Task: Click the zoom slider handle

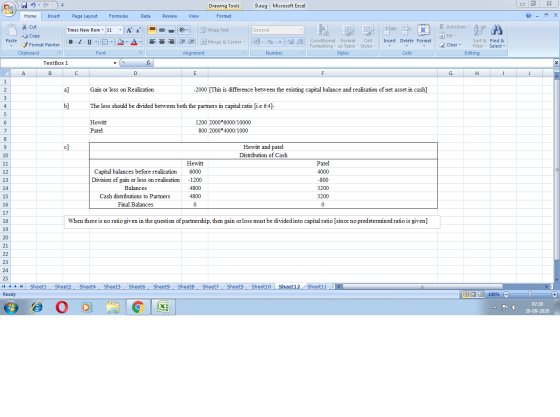Action: pyautogui.click(x=530, y=295)
